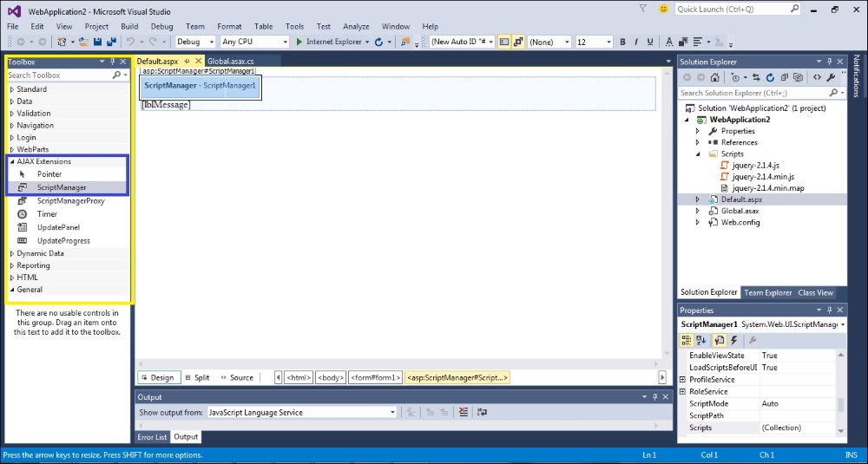
Task: Switch to Source view
Action: click(237, 378)
